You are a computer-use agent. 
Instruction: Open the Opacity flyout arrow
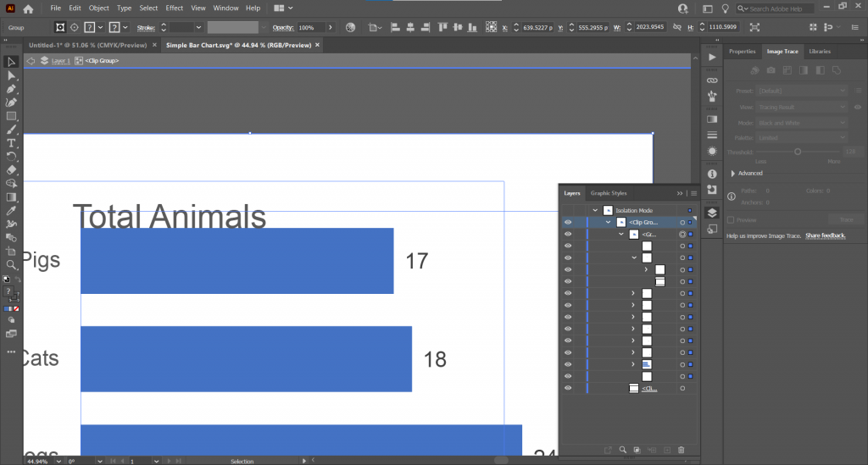click(331, 27)
